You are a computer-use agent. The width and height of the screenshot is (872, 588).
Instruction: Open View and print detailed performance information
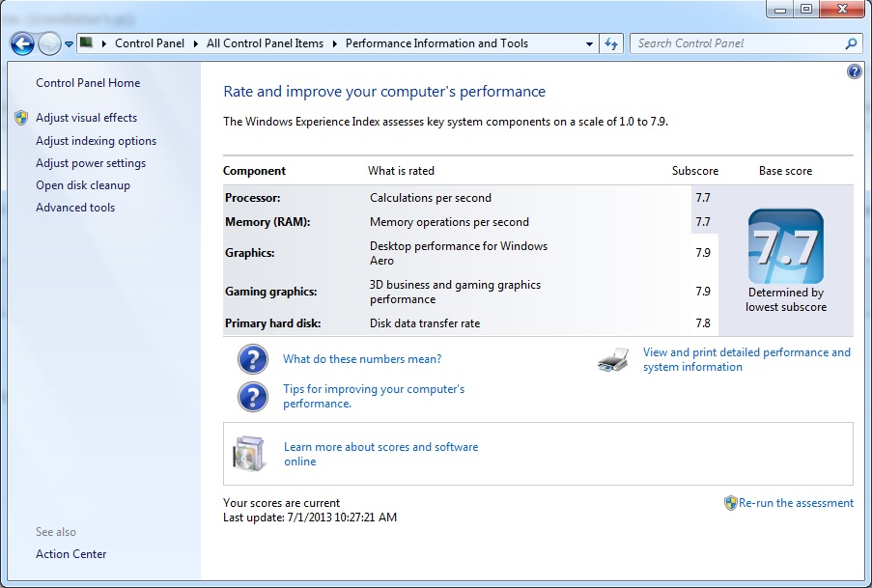(746, 359)
